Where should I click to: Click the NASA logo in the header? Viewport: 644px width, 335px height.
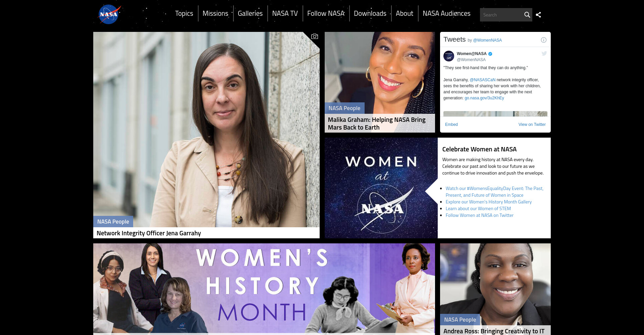tap(109, 14)
